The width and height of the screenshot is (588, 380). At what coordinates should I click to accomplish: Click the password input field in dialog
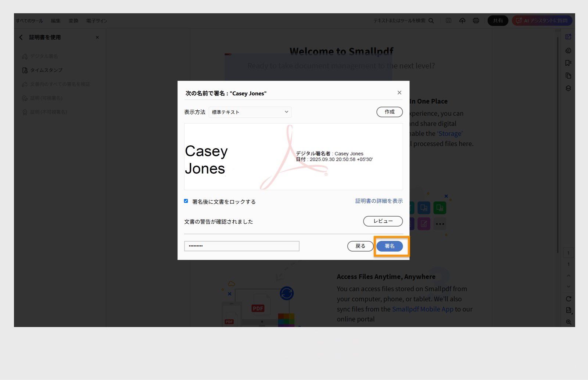pos(242,246)
